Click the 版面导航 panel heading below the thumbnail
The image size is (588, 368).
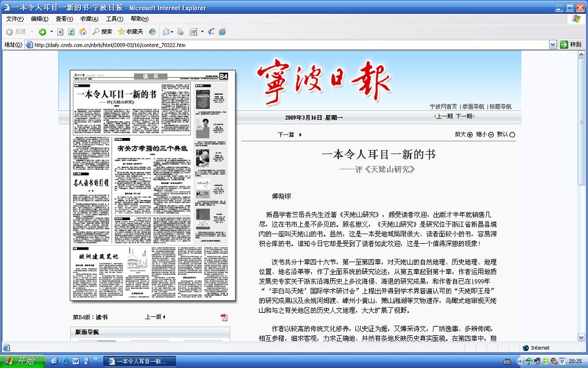click(87, 332)
